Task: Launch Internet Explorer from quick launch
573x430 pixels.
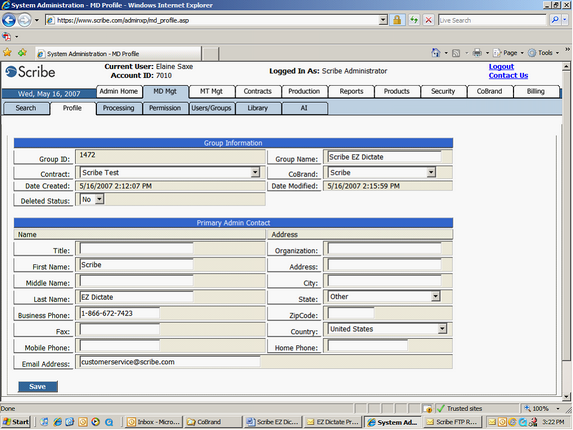Action: [x=57, y=422]
